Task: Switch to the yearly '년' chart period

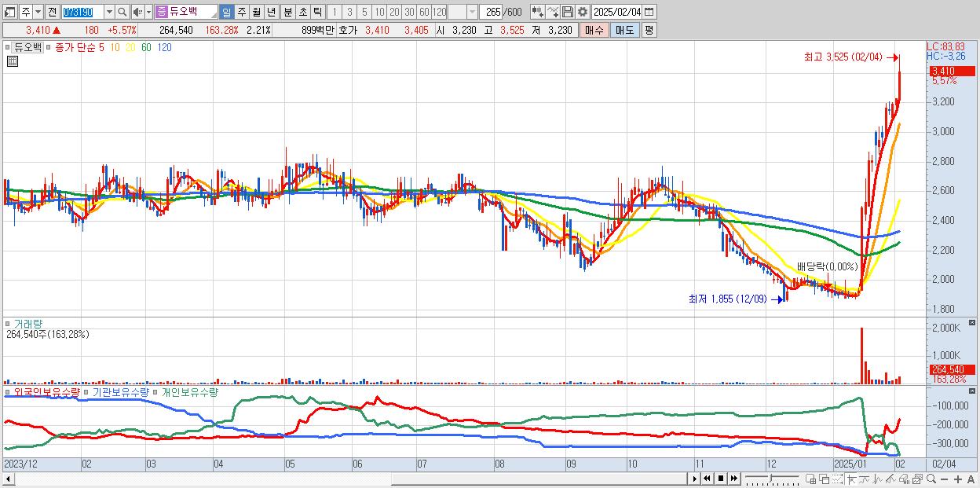Action: (x=271, y=12)
